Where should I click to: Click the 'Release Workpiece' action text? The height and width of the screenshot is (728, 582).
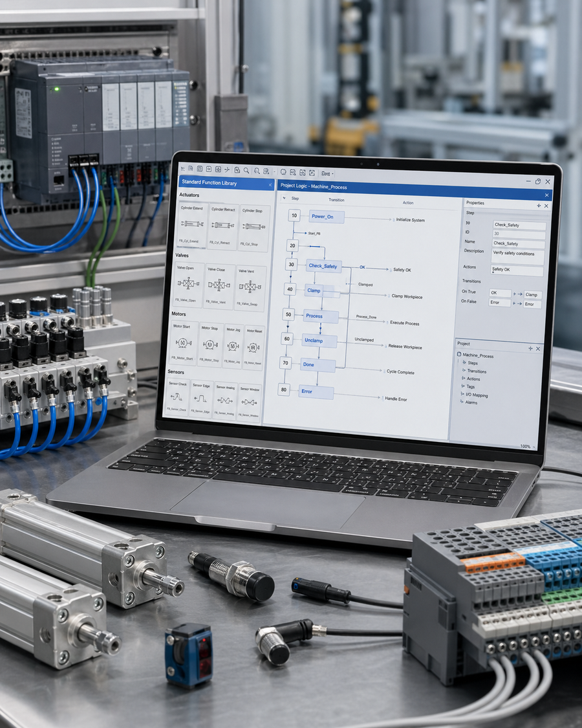click(405, 347)
